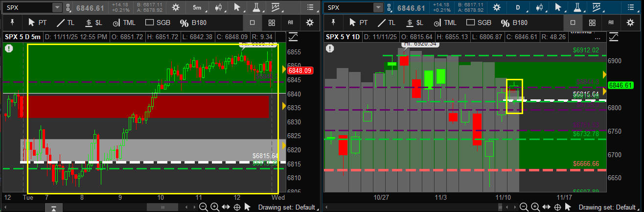
Task: Open the D aggregation dropdown in right chart
Action: (x=520, y=7)
